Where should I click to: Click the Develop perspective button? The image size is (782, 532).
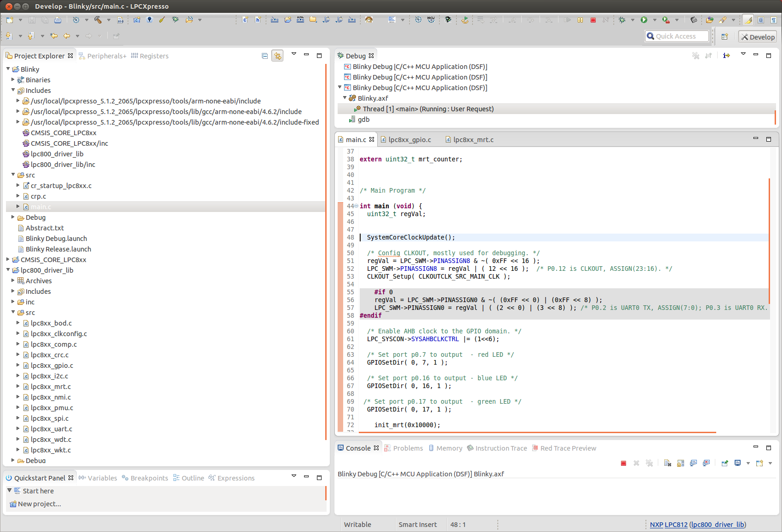click(758, 37)
